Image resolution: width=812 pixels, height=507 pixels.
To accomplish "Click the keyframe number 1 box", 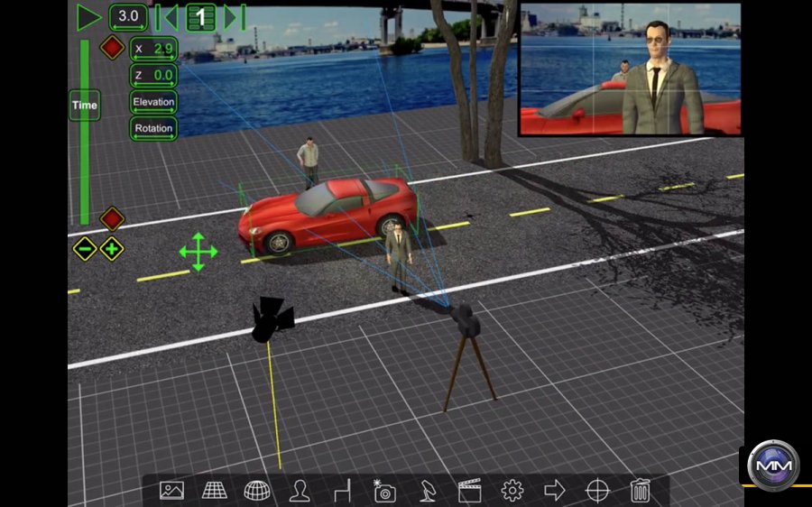I will coord(201,18).
